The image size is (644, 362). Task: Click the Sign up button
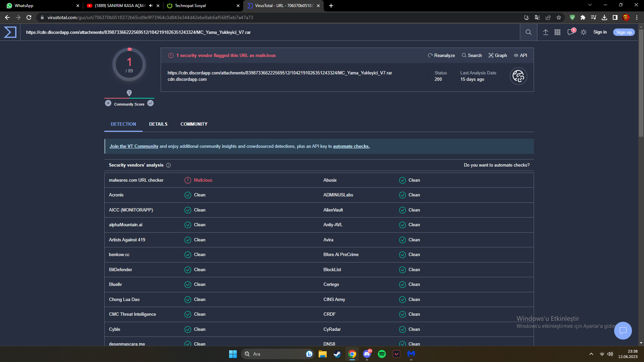[624, 32]
